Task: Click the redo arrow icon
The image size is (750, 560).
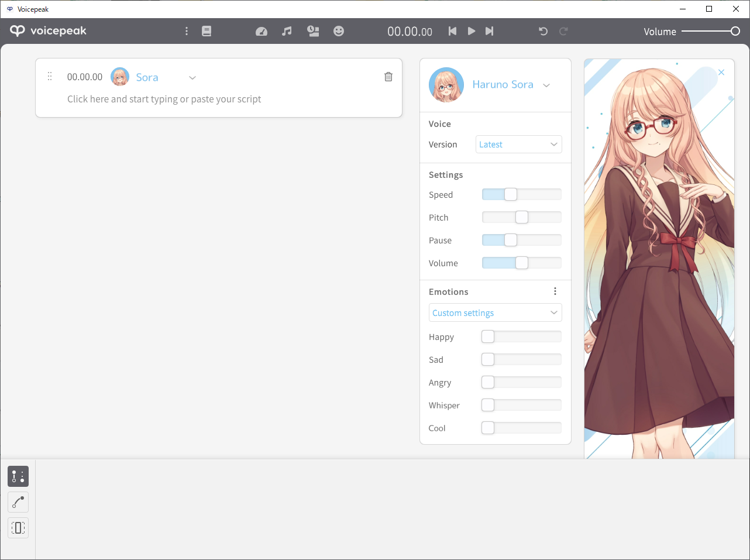Action: (563, 31)
